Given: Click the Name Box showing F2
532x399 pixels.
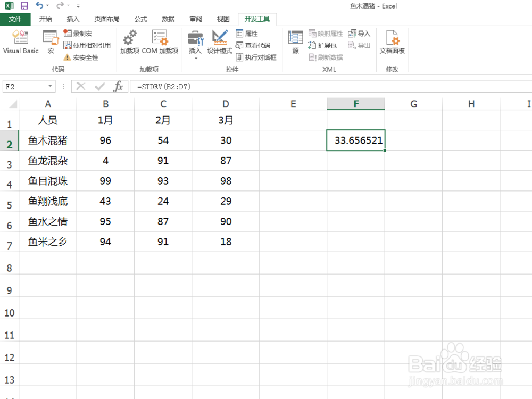Looking at the screenshot, I should 25,86.
